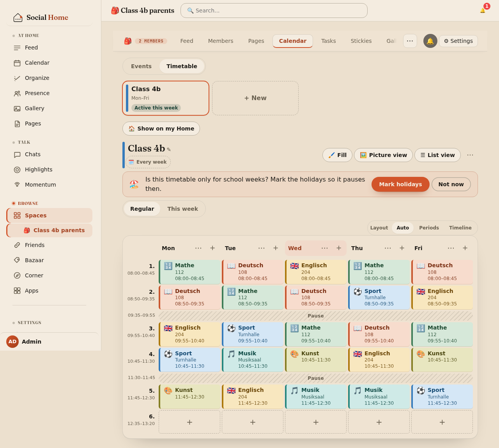
Task: Open the notification bell in top bar
Action: point(483,11)
